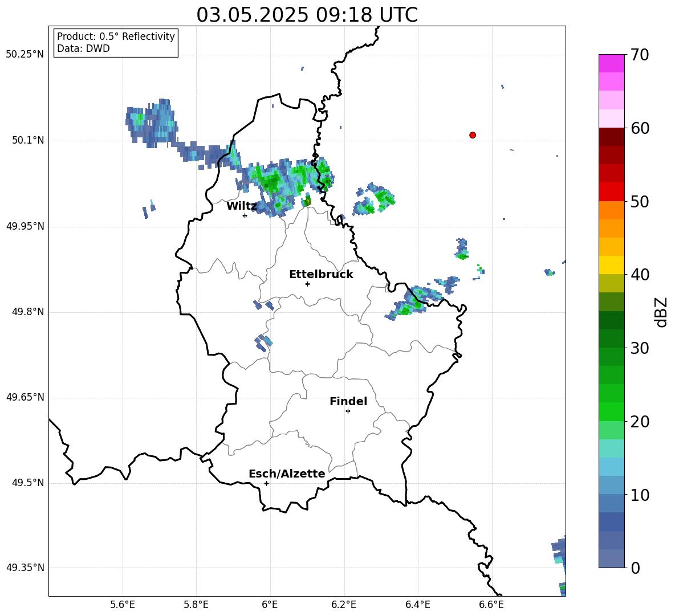Click the 50.1°N latitude label
This screenshot has height=616, width=675.
click(28, 141)
